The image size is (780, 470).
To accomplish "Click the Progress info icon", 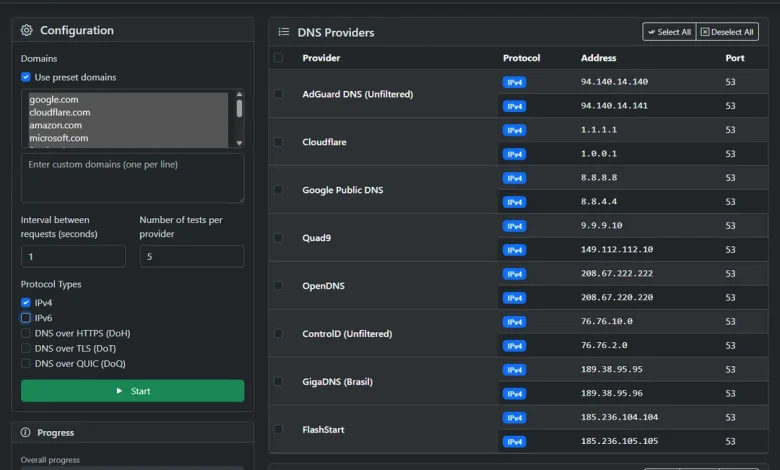I will click(25, 432).
